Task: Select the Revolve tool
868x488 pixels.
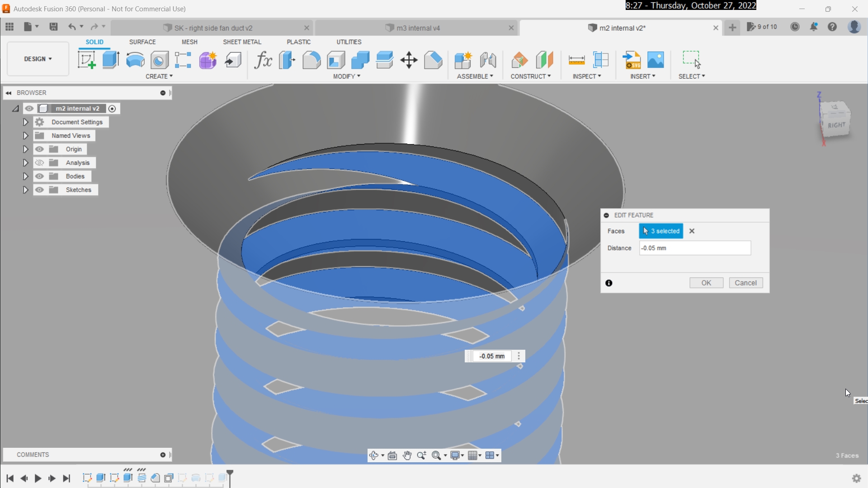Action: tap(135, 60)
